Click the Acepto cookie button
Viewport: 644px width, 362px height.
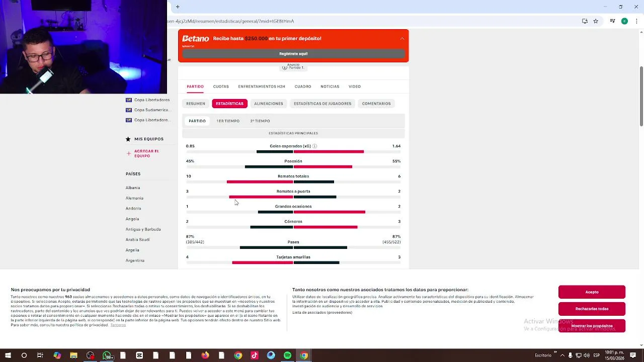[x=592, y=292]
